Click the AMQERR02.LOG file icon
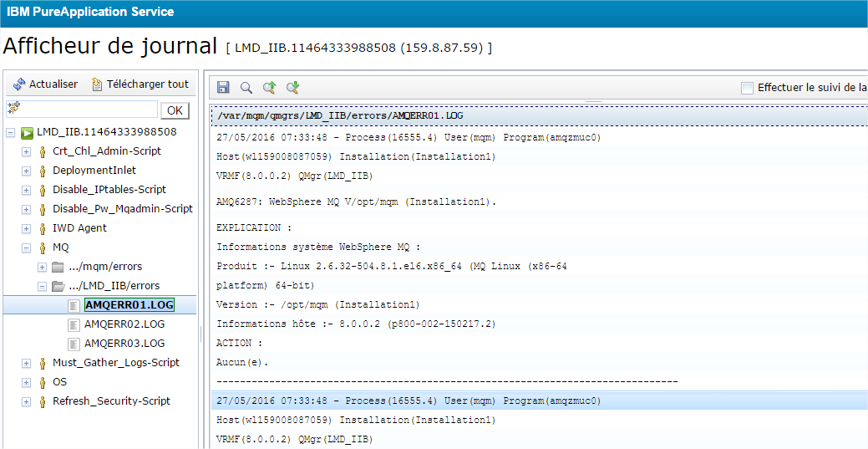Screen dimensions: 868x449 pos(74,324)
